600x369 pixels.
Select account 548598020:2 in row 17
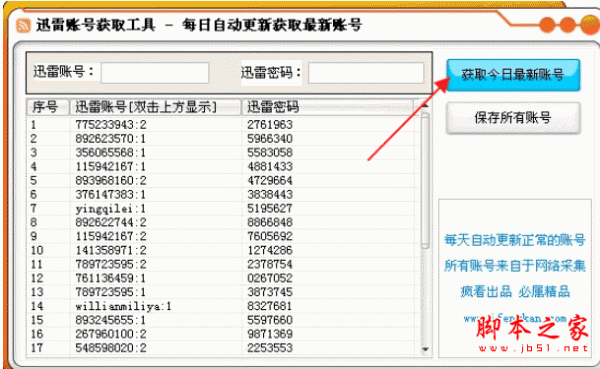(111, 348)
